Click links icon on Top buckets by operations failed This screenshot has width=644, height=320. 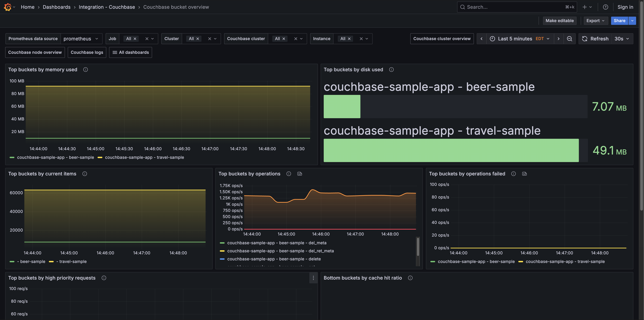click(524, 174)
